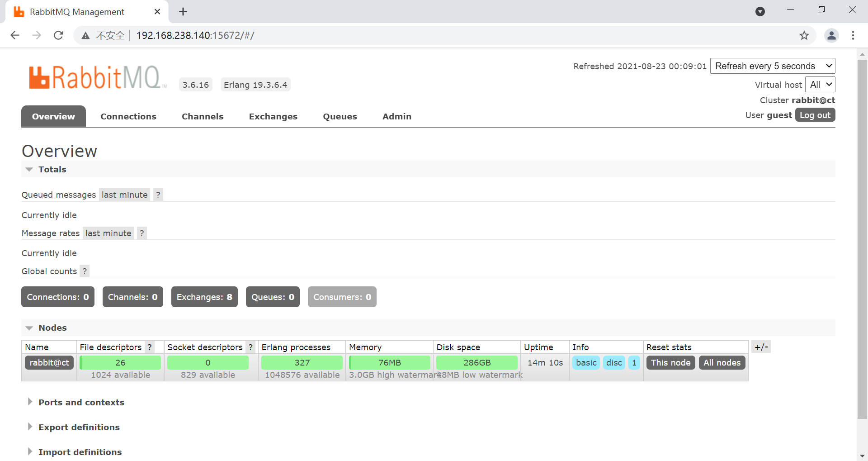The image size is (868, 461).
Task: Open the refresh interval dropdown
Action: pos(773,66)
